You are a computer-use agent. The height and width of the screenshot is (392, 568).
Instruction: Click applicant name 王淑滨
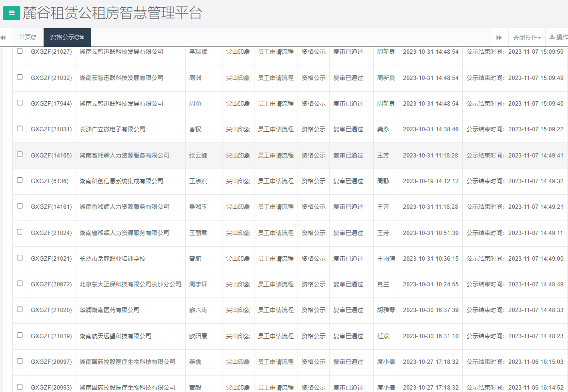point(198,181)
